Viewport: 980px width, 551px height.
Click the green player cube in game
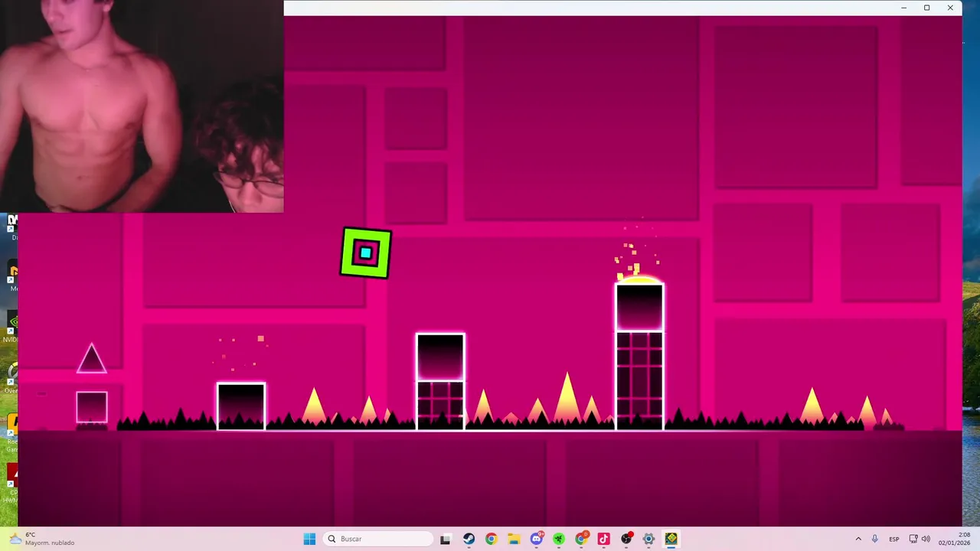point(366,253)
